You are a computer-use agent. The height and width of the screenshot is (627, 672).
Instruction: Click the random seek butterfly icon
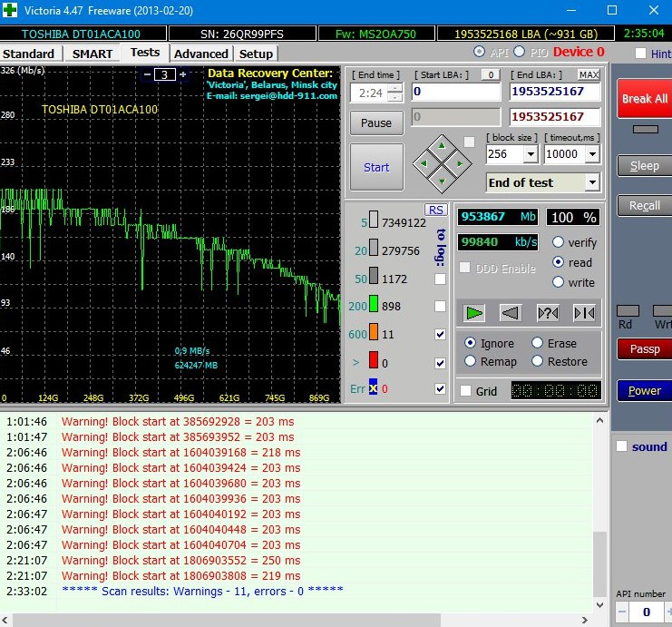coord(548,313)
